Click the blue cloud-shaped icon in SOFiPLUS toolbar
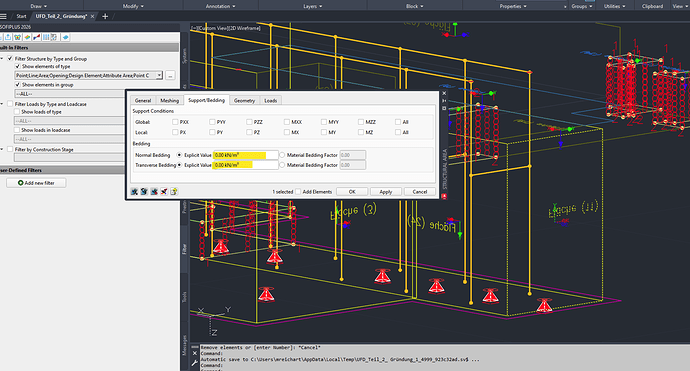The height and width of the screenshot is (371, 690). pyautogui.click(x=65, y=37)
